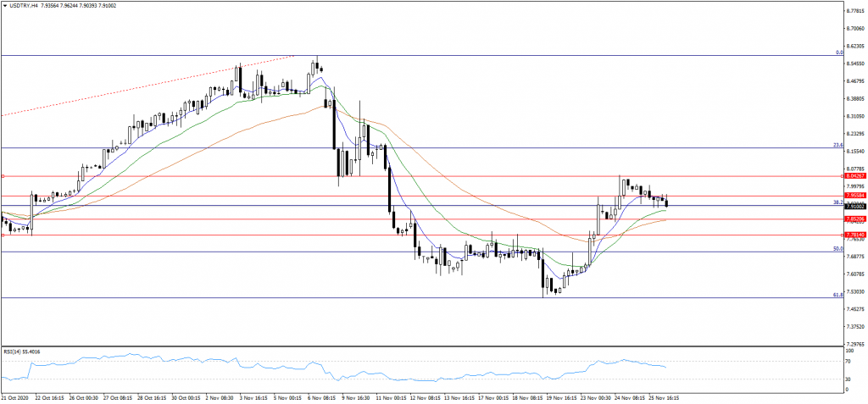Click the 8.77865 price on the scale
The width and height of the screenshot is (868, 404).
[x=856, y=11]
